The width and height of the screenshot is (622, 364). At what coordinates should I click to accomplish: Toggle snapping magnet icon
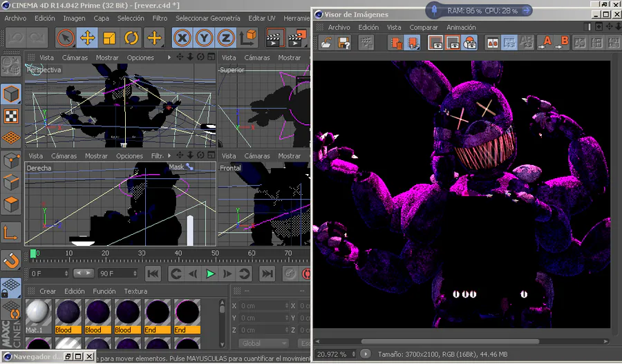pos(10,261)
